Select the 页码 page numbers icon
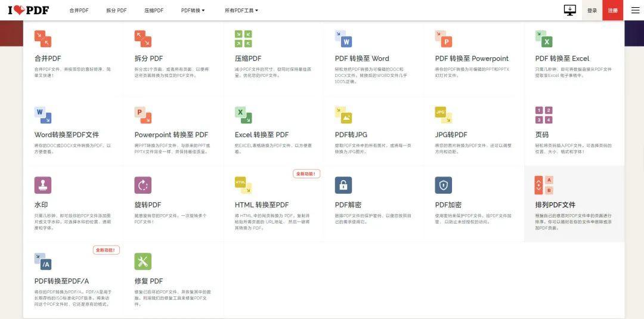Screen dimensions: 644x319 (x=544, y=115)
